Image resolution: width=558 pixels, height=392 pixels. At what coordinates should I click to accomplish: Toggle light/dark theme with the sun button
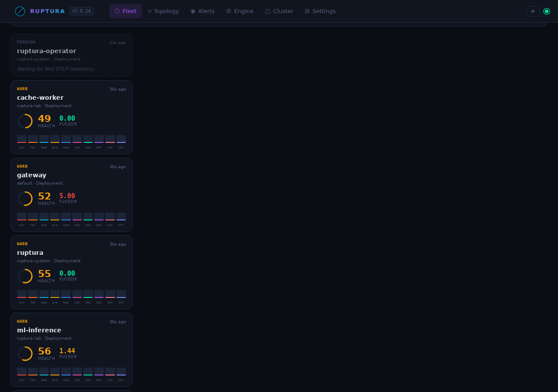point(533,11)
